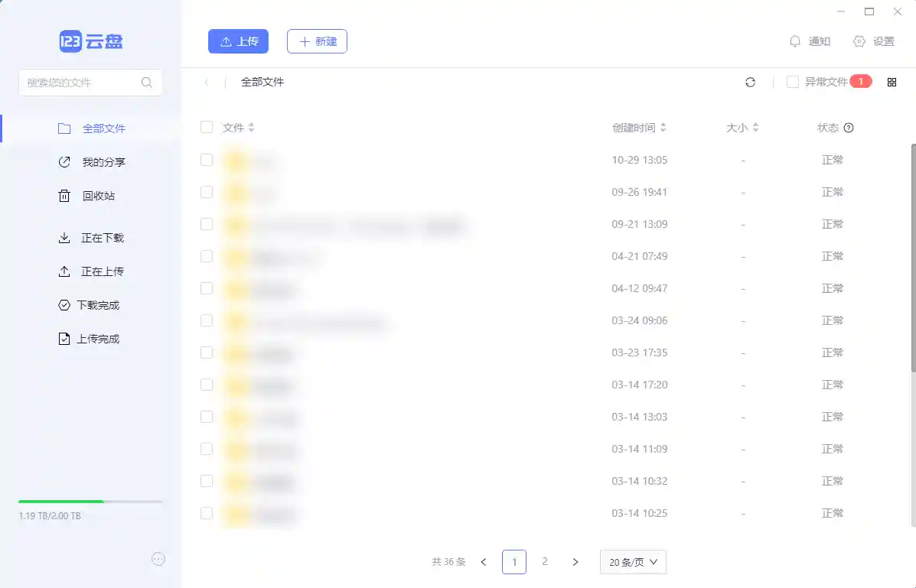Screen dimensions: 916x588
Task: Click the date 03-24 09:06
Action: point(640,320)
